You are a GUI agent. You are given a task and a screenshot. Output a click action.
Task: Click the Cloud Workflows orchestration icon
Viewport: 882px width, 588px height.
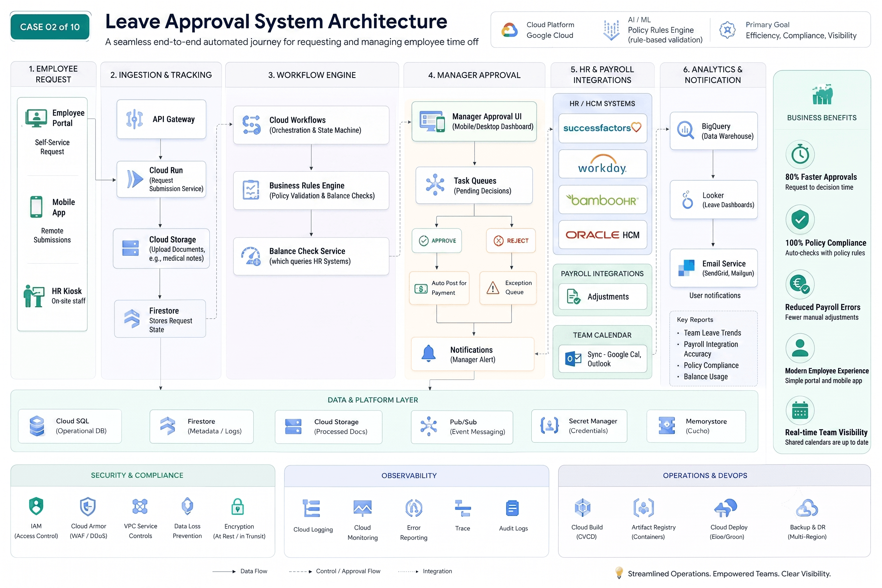pos(251,125)
